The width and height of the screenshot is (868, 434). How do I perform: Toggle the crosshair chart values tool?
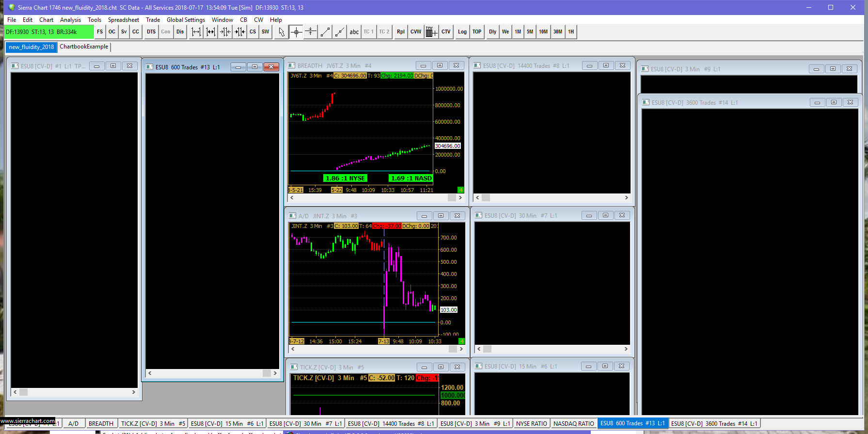tap(296, 32)
